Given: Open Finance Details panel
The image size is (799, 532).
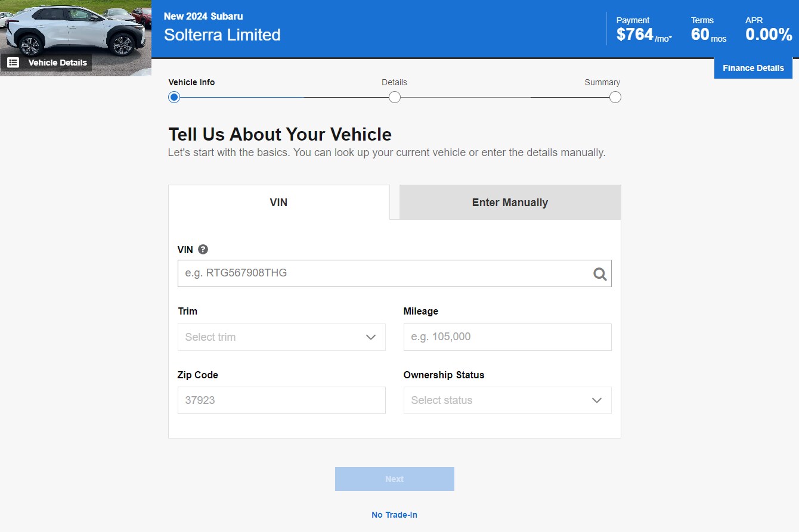Looking at the screenshot, I should tap(753, 68).
